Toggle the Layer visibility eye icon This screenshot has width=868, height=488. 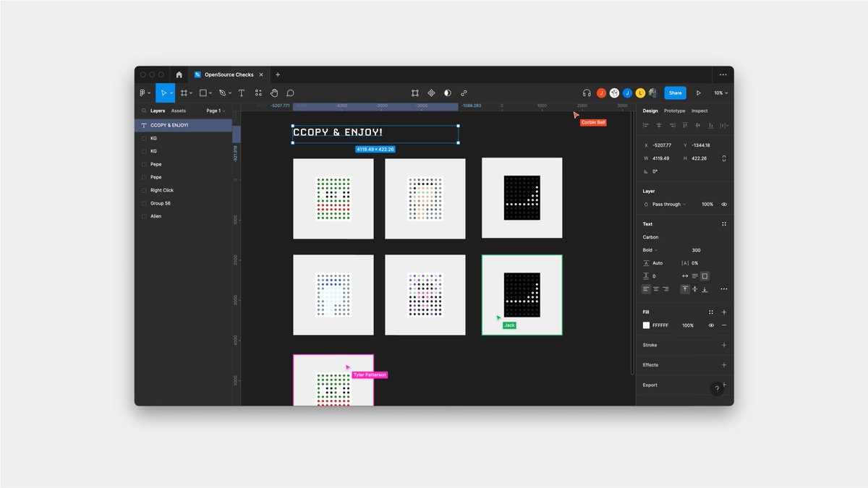(724, 205)
